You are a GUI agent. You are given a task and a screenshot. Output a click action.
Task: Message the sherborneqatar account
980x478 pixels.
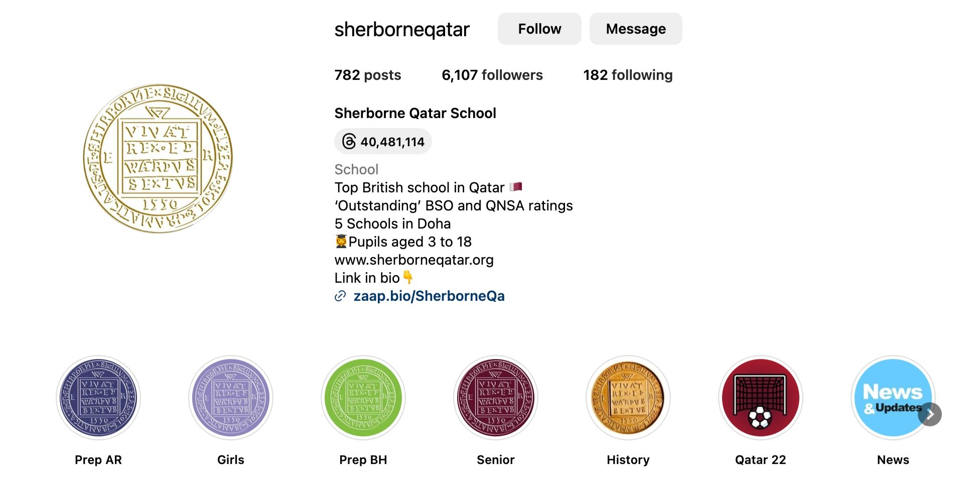(x=636, y=29)
